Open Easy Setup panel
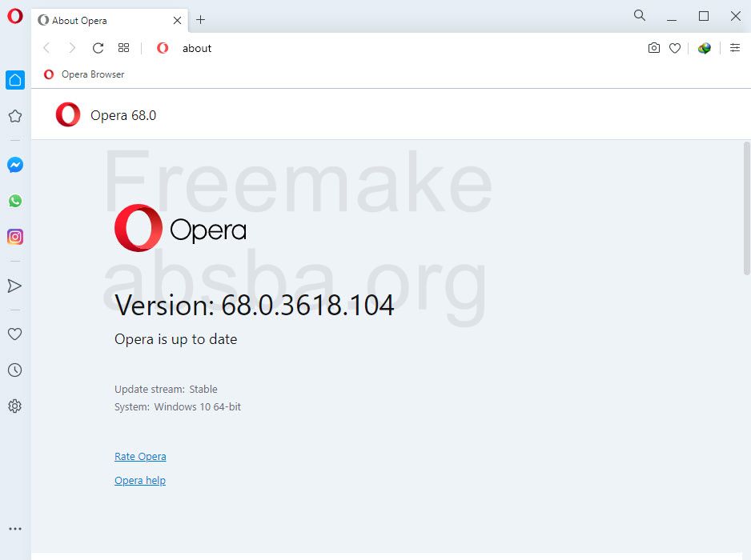 tap(735, 48)
